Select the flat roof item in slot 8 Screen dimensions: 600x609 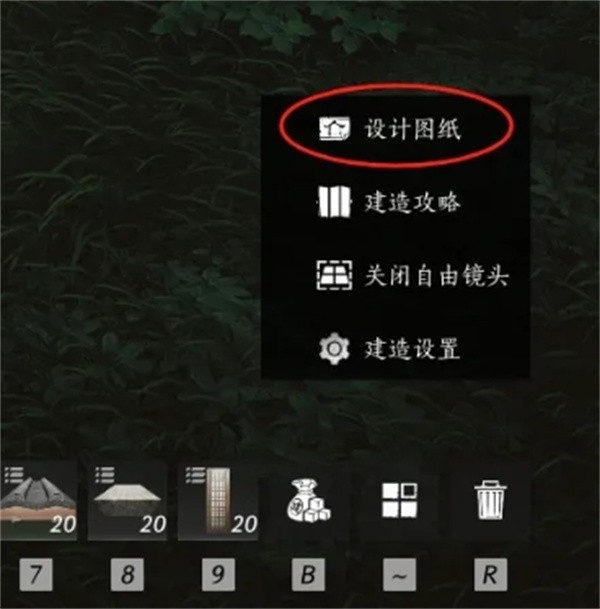tap(127, 501)
